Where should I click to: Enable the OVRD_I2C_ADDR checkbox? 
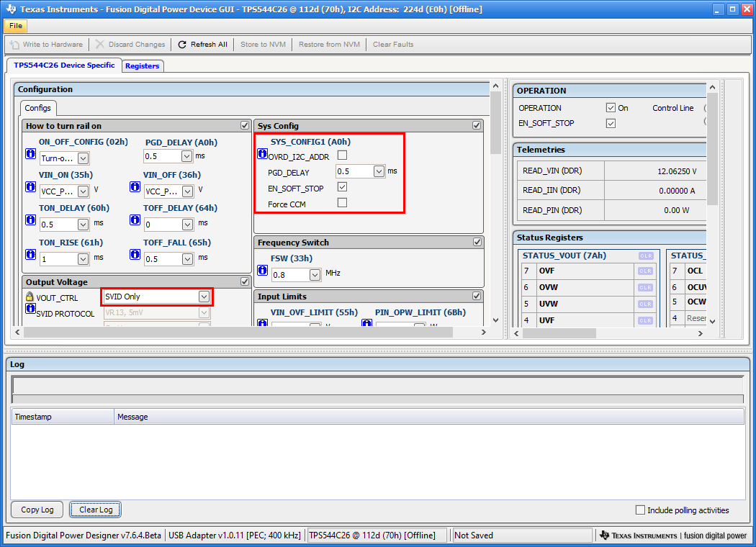coord(342,155)
